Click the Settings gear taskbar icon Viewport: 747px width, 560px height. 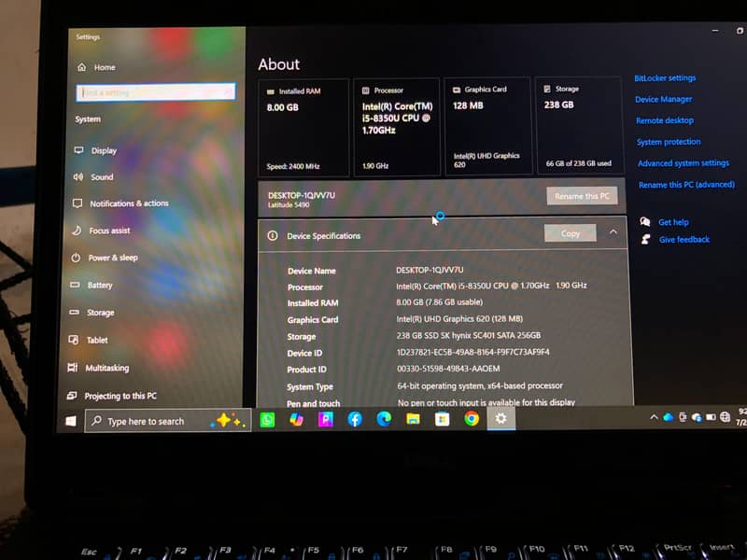click(500, 418)
